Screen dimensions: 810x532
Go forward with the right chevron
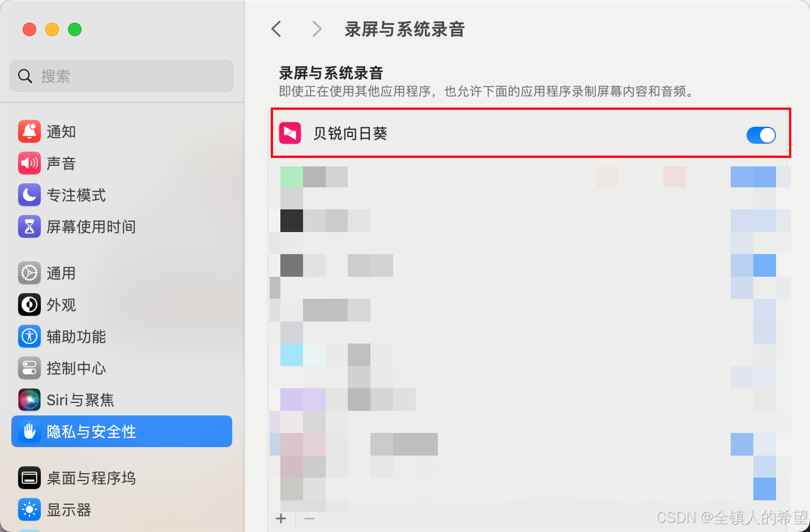(317, 29)
